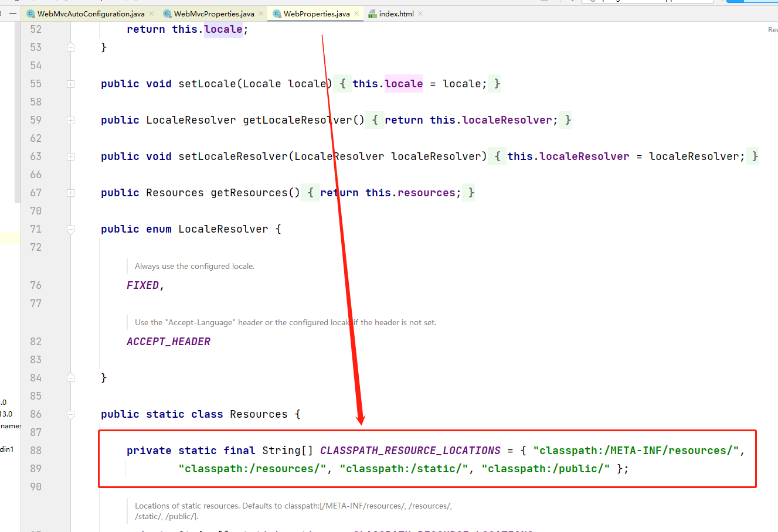Click the "classpath:/static/" string literal
The height and width of the screenshot is (532, 778).
[404, 469]
